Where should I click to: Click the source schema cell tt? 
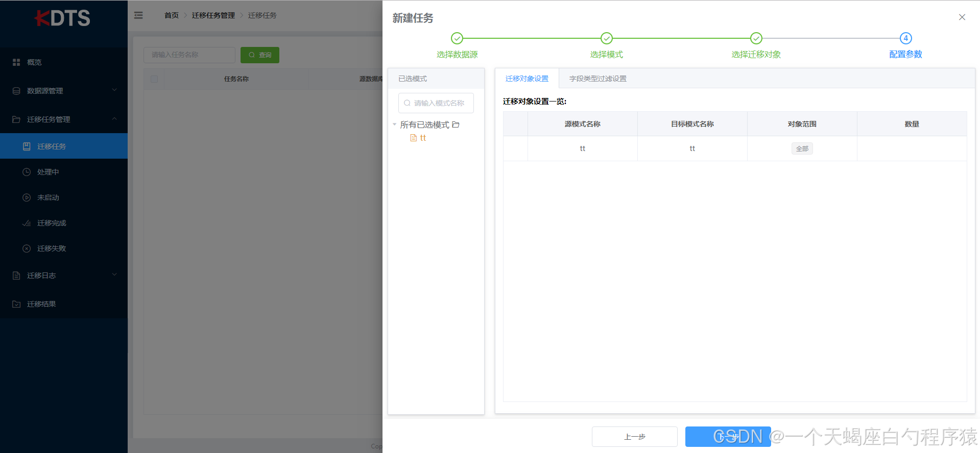click(583, 148)
